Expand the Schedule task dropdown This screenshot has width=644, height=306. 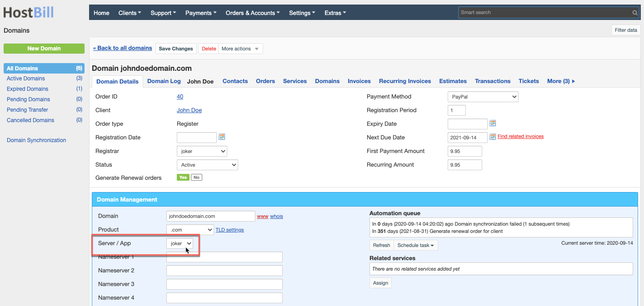click(x=415, y=245)
